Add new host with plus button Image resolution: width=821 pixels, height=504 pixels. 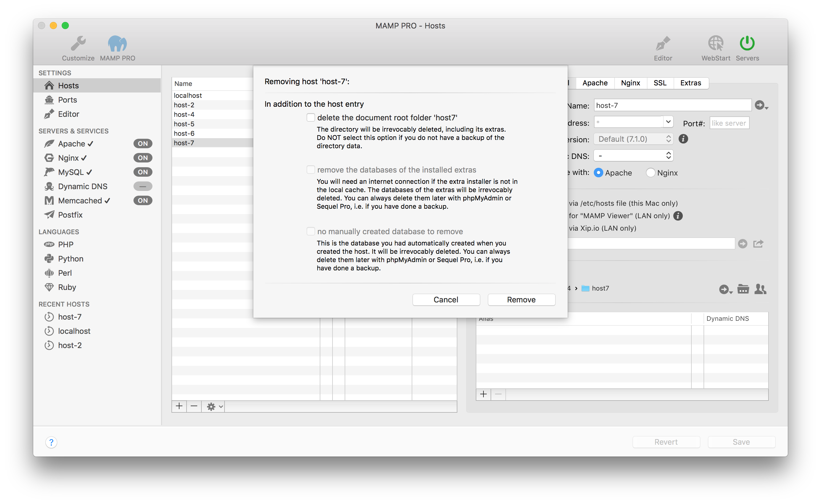(179, 406)
